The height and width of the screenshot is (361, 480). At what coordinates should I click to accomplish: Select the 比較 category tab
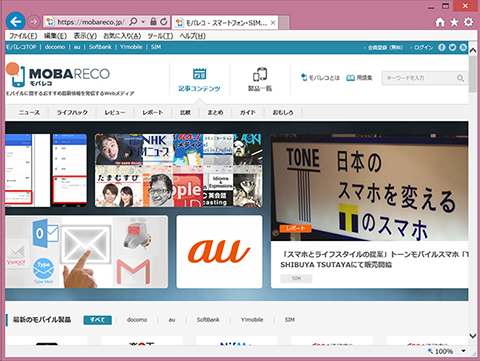point(185,113)
